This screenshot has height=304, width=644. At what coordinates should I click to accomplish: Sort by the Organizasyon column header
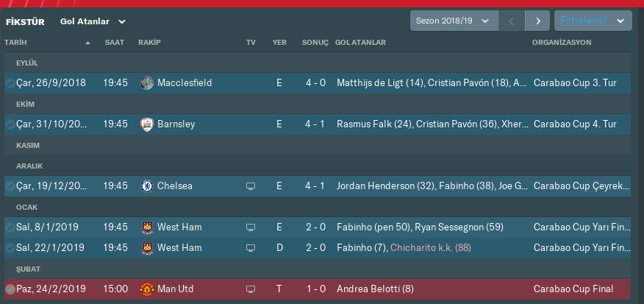(562, 43)
